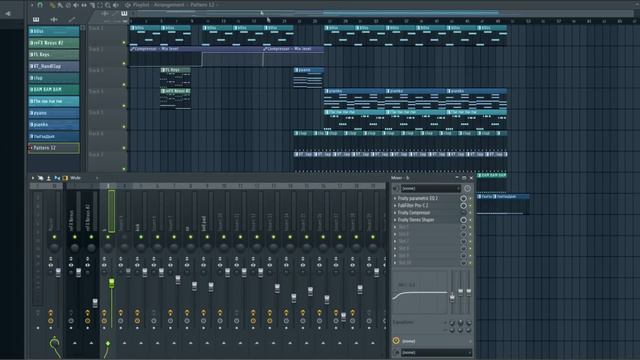Image resolution: width=640 pixels, height=360 pixels.
Task: Mute playlist Track 4 with its green dot
Action: pyautogui.click(x=124, y=106)
